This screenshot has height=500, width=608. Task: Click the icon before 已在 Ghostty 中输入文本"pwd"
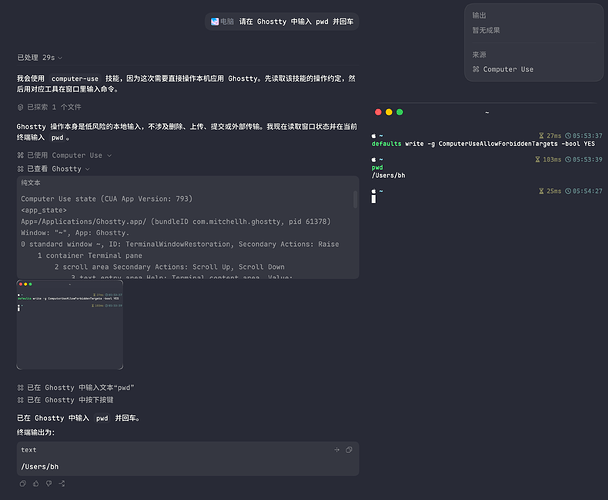coord(21,388)
